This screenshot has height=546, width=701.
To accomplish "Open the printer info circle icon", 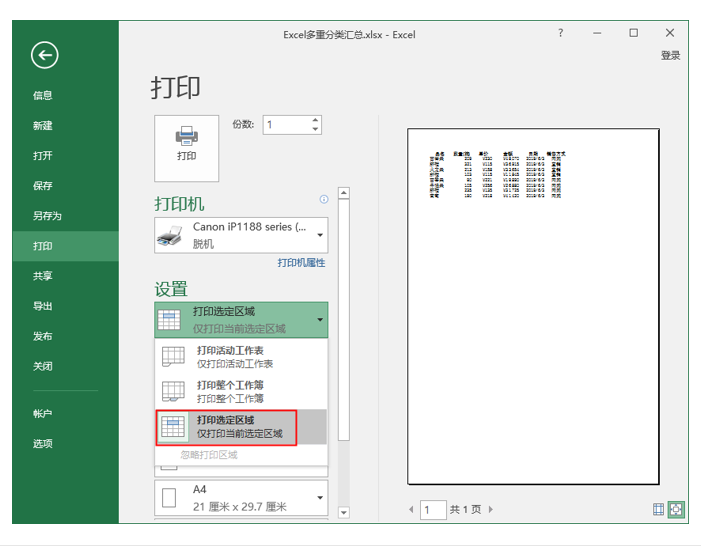I will click(324, 199).
